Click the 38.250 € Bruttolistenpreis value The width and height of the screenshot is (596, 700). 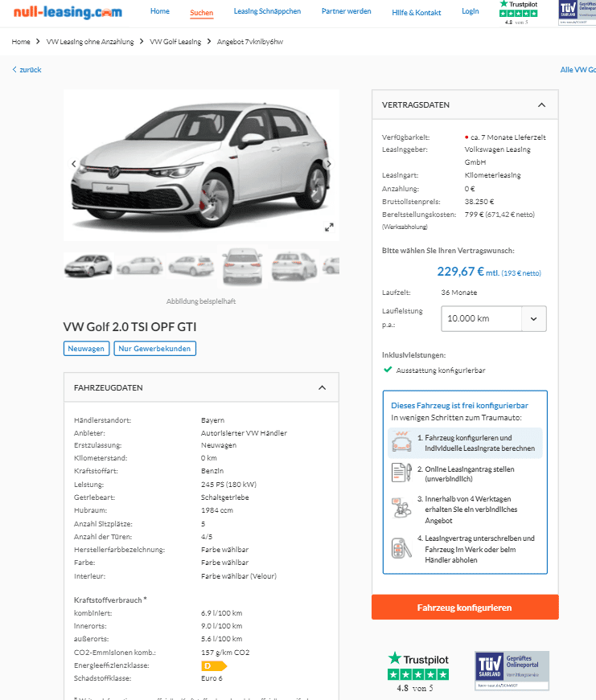[x=479, y=202]
